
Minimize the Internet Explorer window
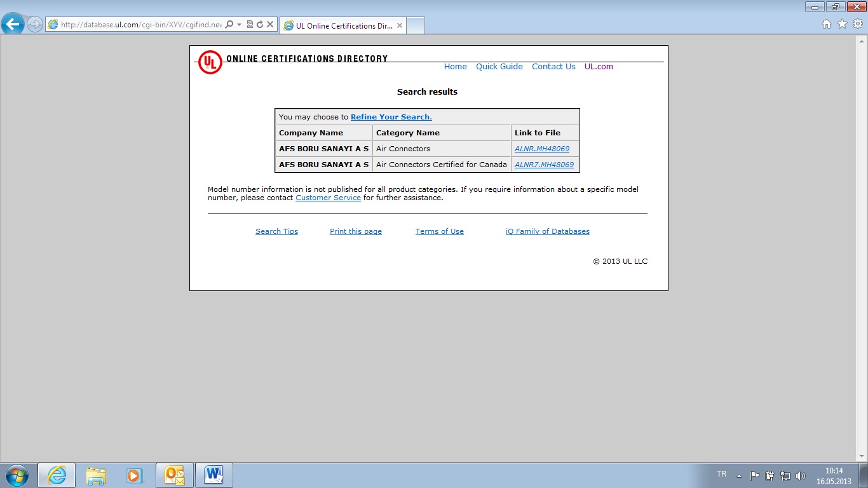pos(815,6)
